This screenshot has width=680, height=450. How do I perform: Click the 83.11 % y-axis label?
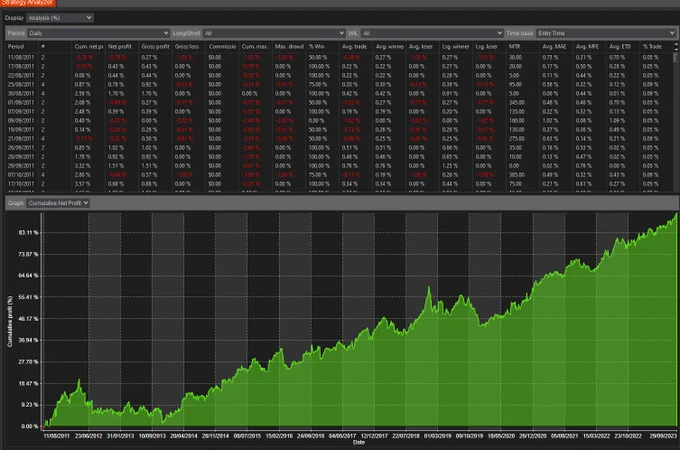(x=28, y=233)
